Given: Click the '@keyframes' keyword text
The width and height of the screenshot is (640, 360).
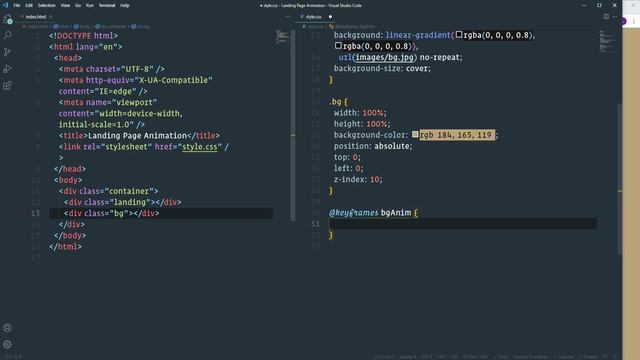Looking at the screenshot, I should (353, 213).
